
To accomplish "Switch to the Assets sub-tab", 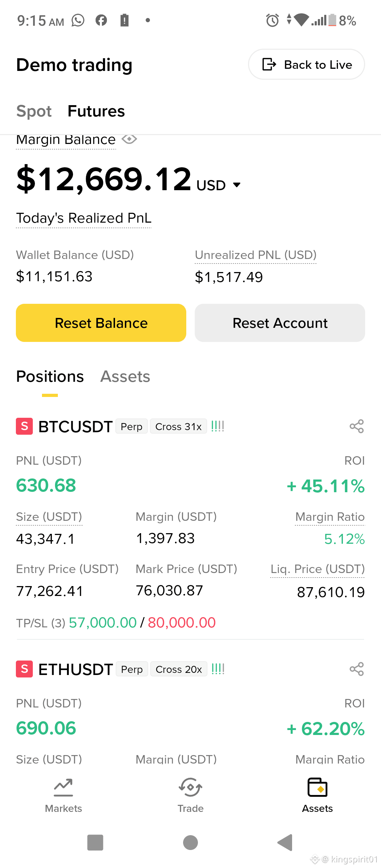I will pos(125,376).
